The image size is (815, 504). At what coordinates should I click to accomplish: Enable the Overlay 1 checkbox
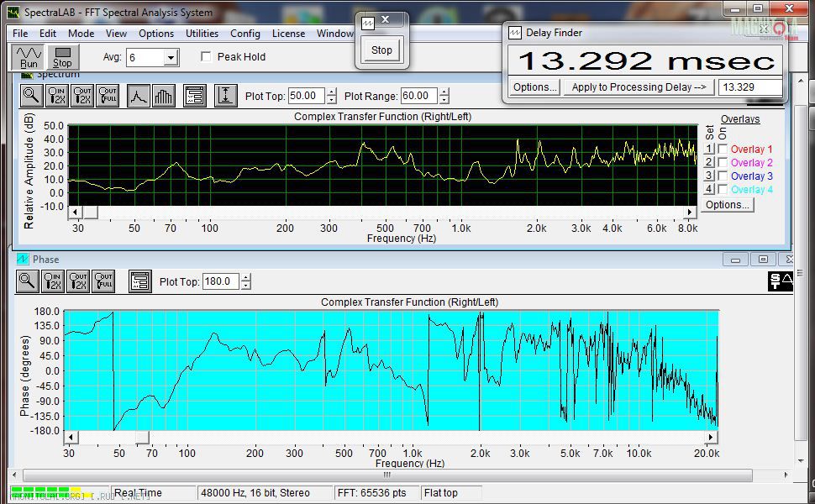(x=723, y=150)
